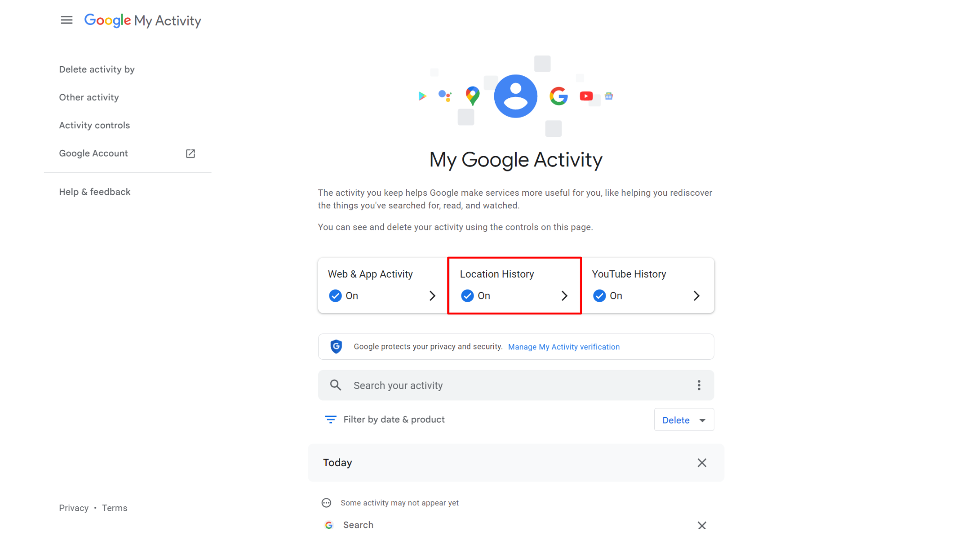Toggle YouTube History setting
The width and height of the screenshot is (980, 534).
click(x=599, y=296)
